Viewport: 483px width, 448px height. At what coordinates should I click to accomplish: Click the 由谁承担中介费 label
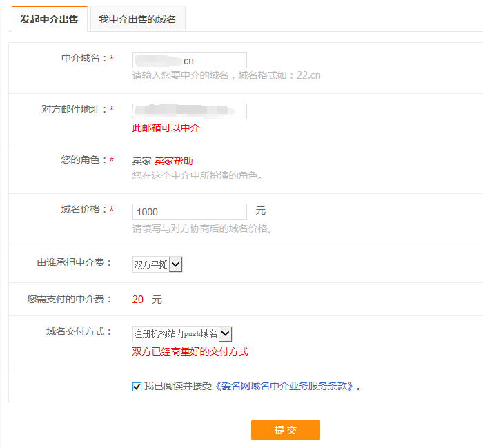pyautogui.click(x=72, y=263)
